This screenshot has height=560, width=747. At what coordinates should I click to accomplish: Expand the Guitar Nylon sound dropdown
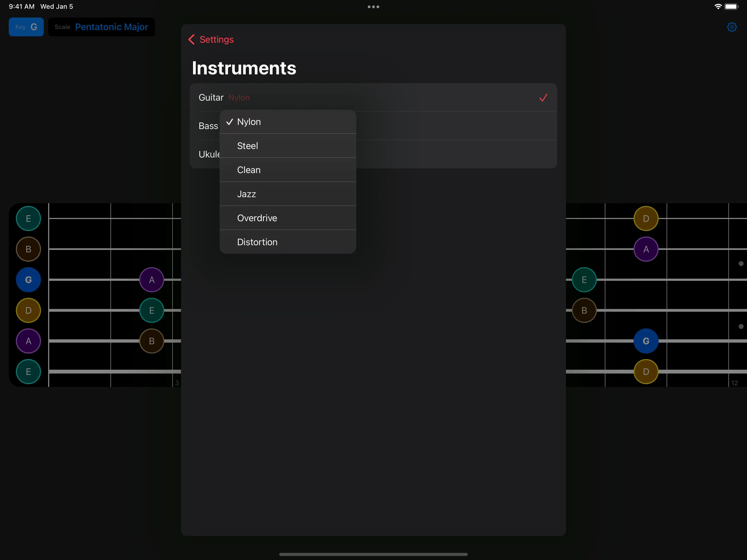239,98
